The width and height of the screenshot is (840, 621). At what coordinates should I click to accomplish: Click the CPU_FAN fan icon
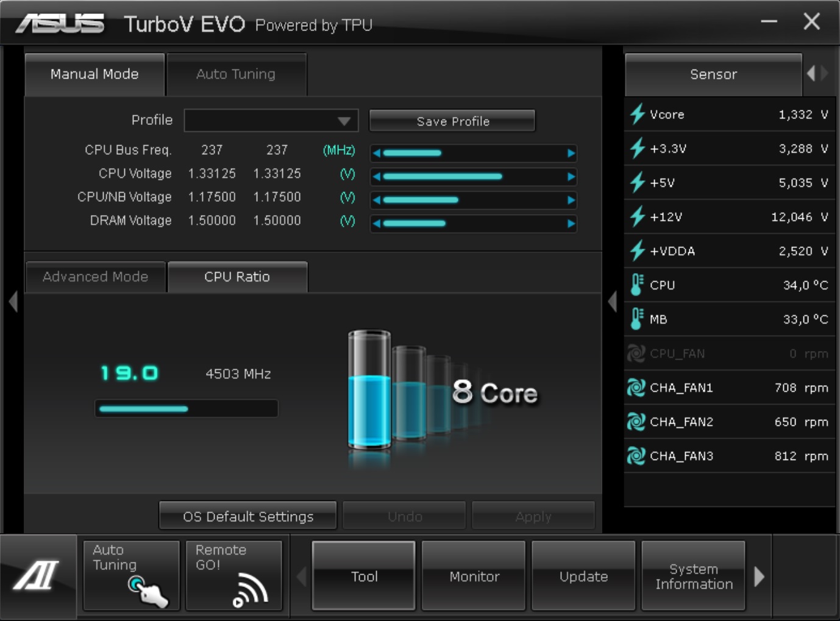(636, 353)
